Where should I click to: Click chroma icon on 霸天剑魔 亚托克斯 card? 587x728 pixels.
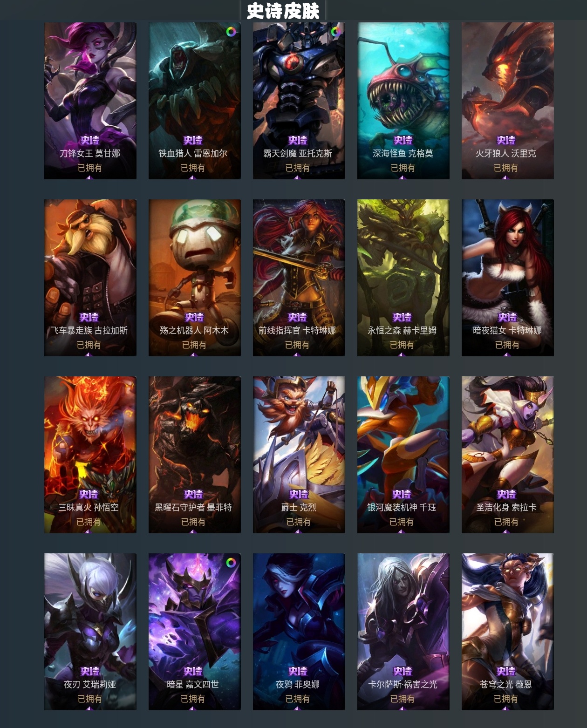pyautogui.click(x=335, y=32)
